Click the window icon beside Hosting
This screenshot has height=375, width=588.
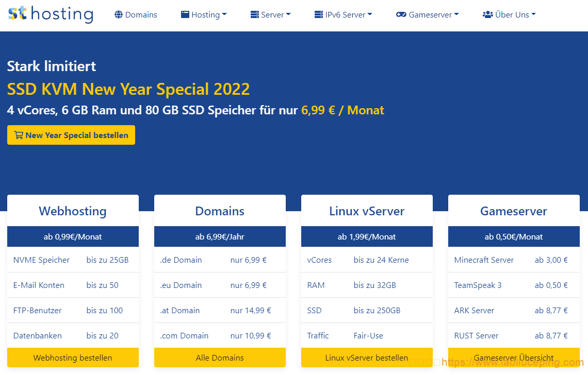tap(185, 14)
